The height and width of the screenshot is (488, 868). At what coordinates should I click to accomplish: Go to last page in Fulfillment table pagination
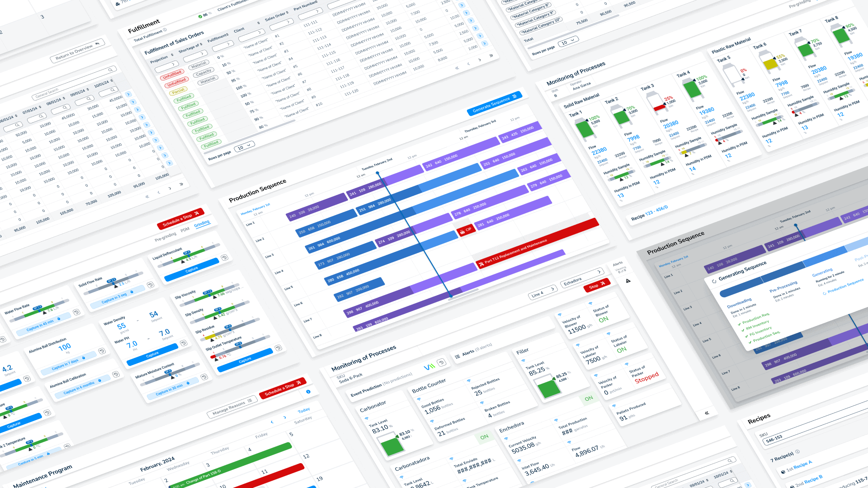pyautogui.click(x=491, y=56)
